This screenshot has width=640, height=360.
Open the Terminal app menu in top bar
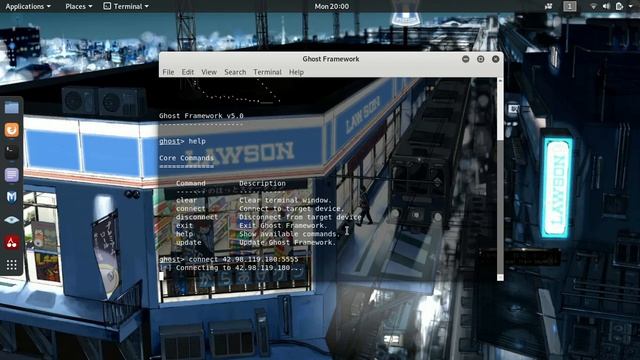coord(126,6)
